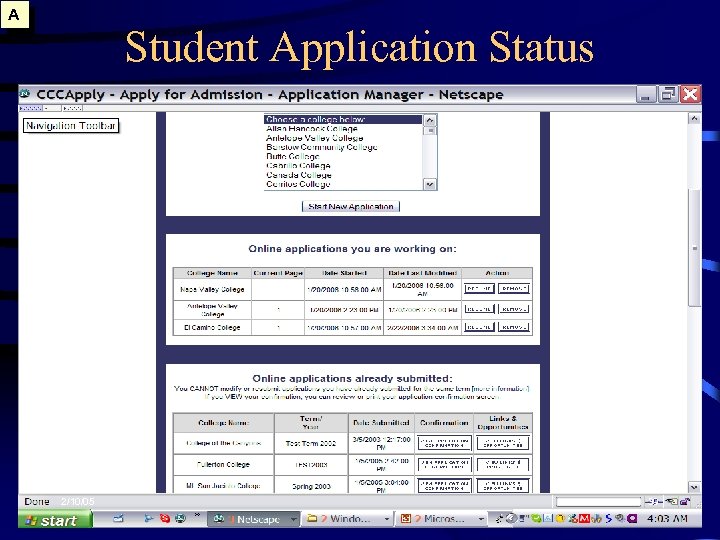Select 'Choose a college below' list entry

[x=343, y=119]
